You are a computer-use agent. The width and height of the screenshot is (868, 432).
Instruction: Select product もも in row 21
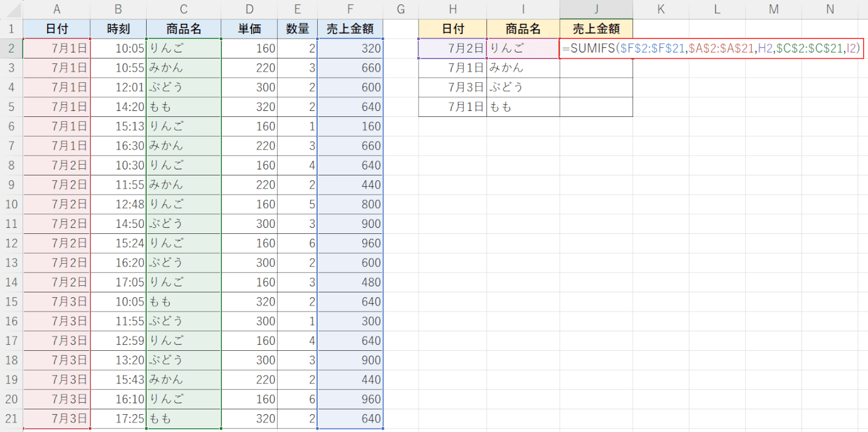[184, 418]
